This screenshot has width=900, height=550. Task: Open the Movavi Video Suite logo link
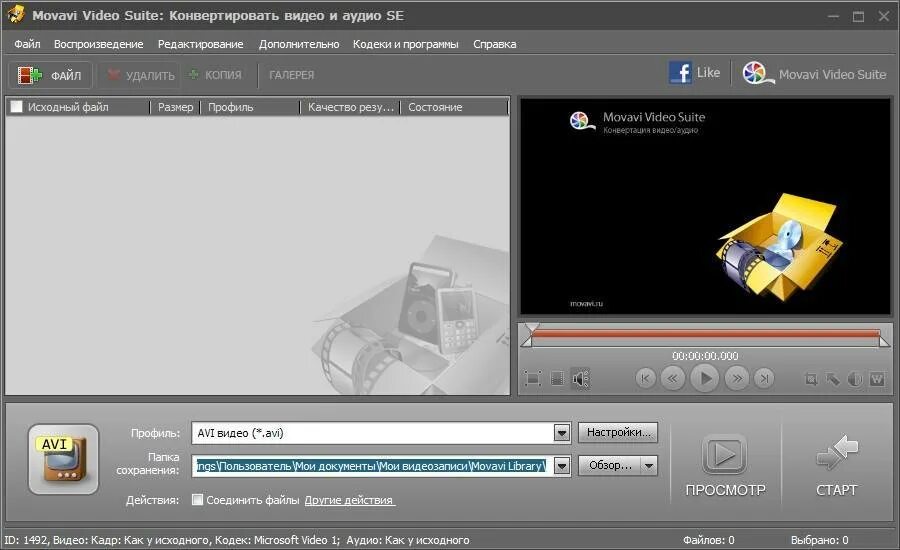(x=814, y=74)
